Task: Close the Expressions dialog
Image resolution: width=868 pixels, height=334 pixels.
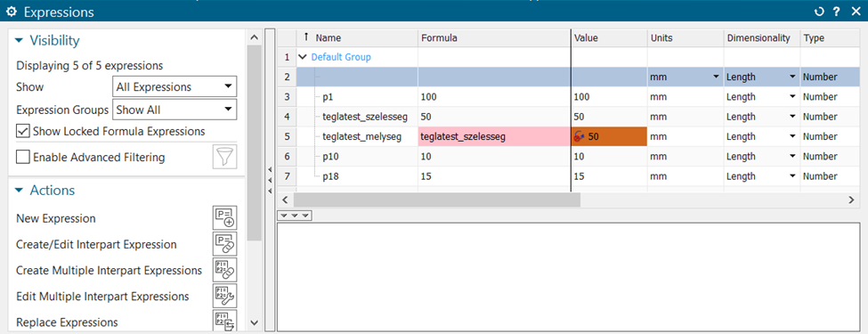Action: pyautogui.click(x=856, y=12)
